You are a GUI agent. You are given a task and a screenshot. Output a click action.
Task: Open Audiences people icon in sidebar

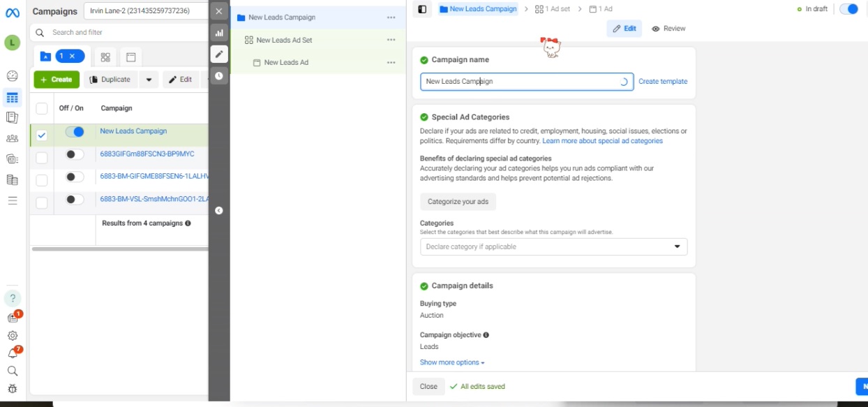pyautogui.click(x=12, y=138)
